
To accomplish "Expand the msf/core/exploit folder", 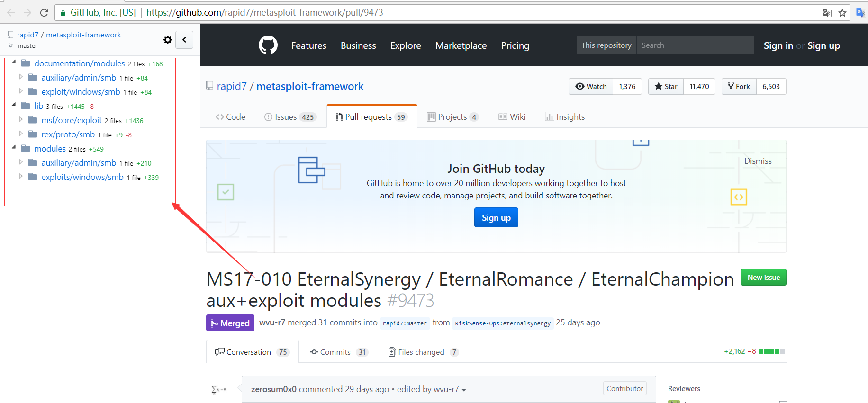I will 21,119.
